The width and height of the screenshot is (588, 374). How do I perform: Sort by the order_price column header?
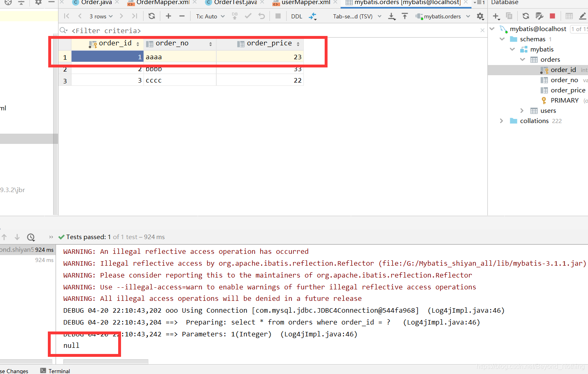click(260, 43)
